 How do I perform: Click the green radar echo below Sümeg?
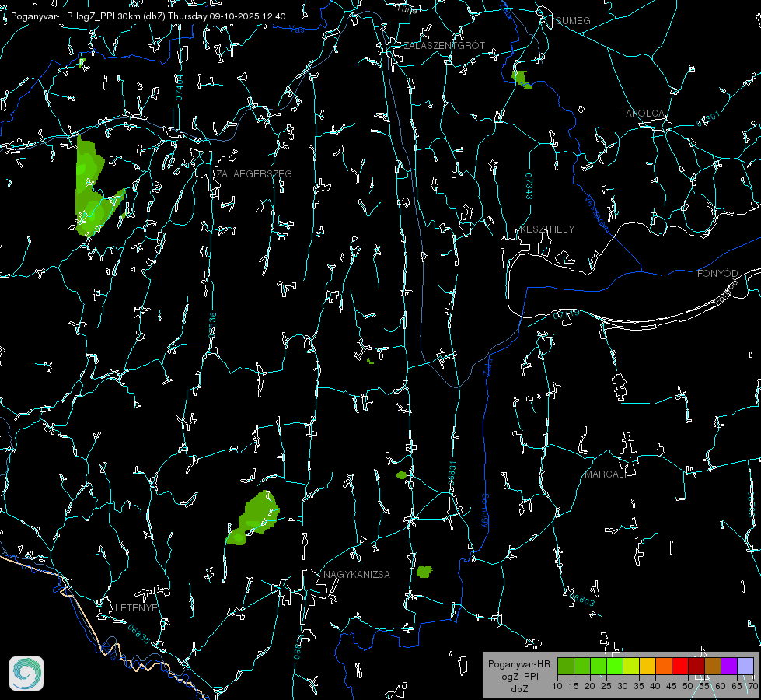pyautogui.click(x=522, y=79)
